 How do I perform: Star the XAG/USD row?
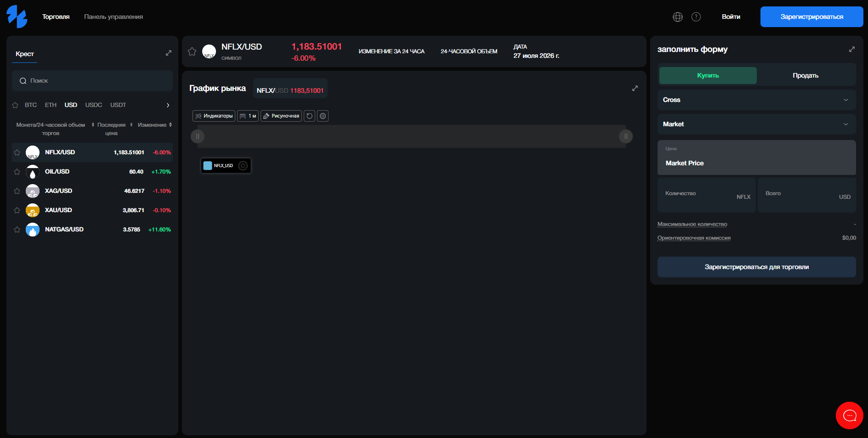(17, 191)
